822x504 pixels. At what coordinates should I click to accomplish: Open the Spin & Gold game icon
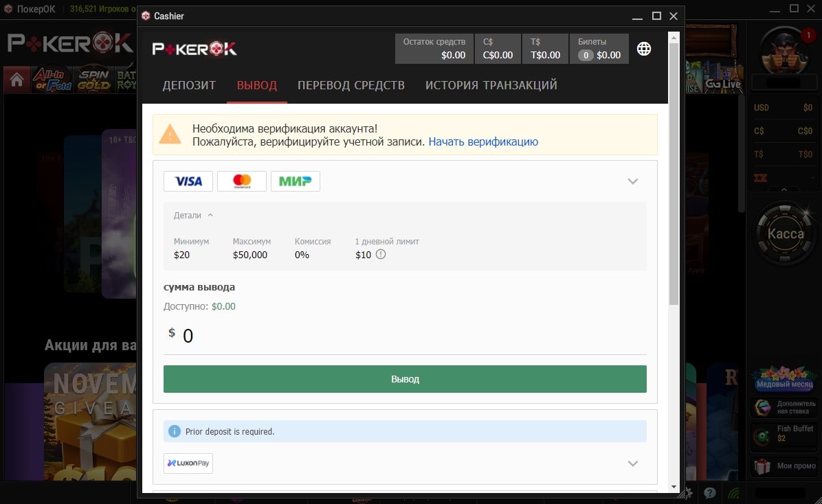pyautogui.click(x=94, y=80)
